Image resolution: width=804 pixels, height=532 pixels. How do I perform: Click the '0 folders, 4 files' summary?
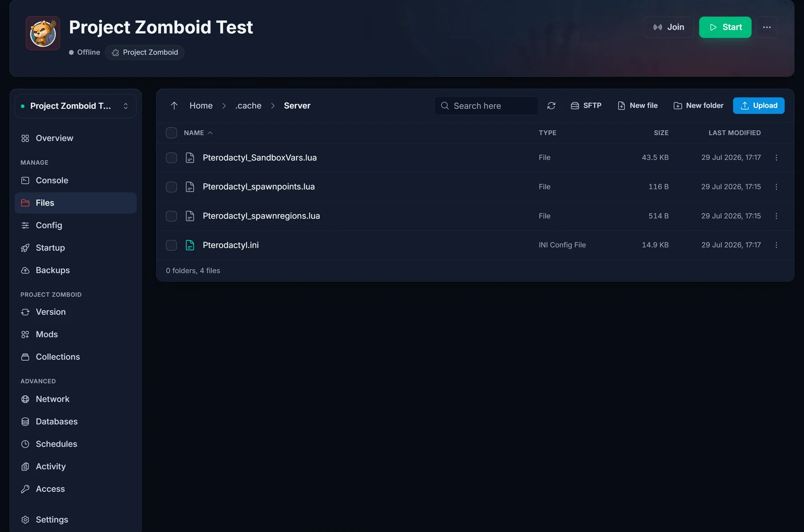pyautogui.click(x=193, y=271)
